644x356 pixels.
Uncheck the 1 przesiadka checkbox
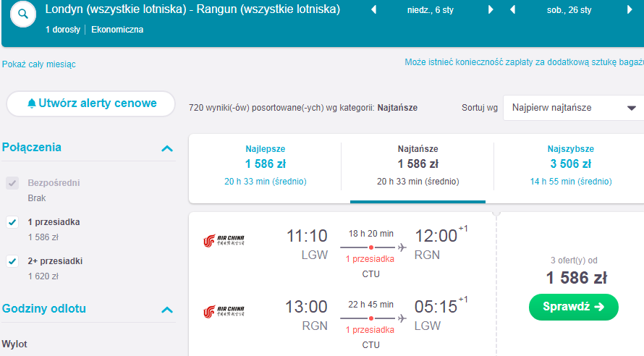coord(12,222)
